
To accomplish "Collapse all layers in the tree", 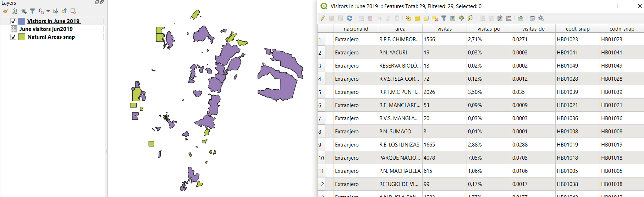I will click(x=64, y=11).
